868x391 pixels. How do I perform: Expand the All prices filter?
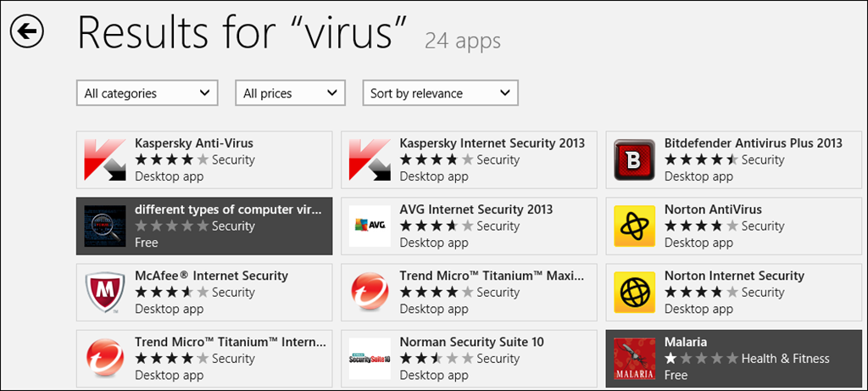tap(290, 93)
